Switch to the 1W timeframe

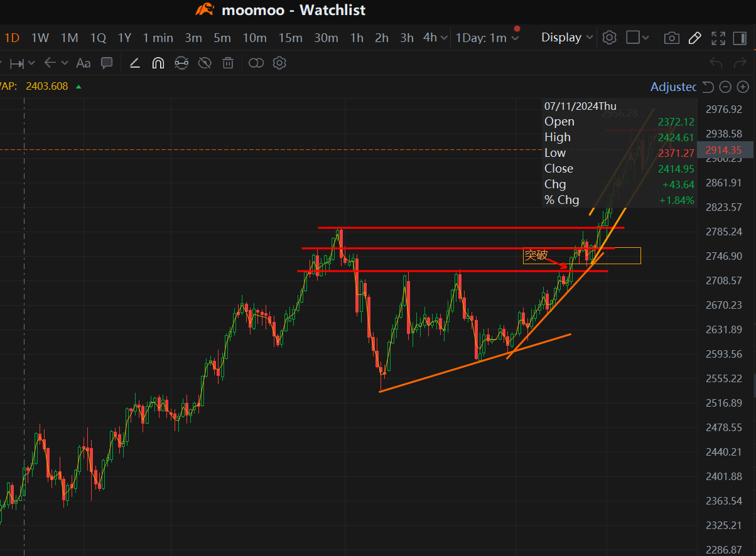click(x=40, y=38)
